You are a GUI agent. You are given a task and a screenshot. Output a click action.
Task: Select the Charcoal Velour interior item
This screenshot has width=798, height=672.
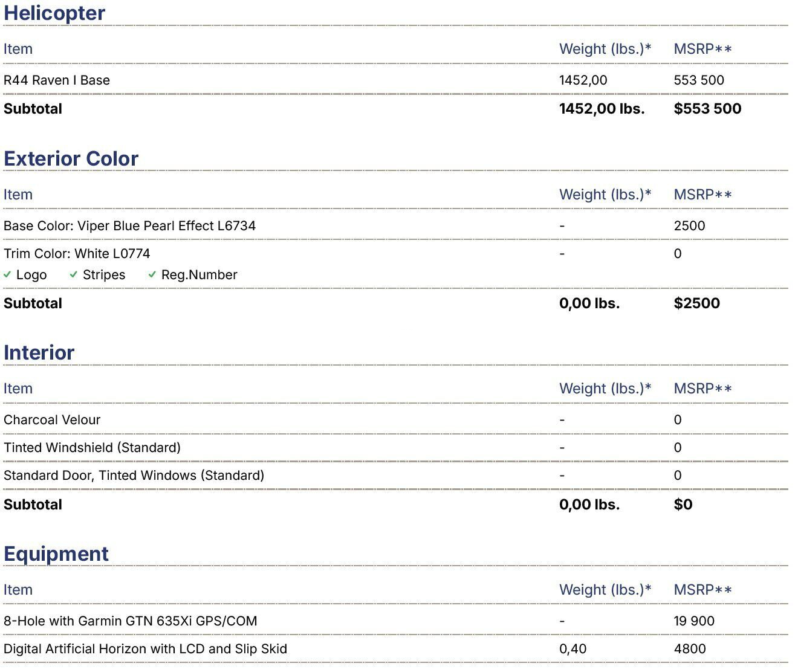[52, 420]
